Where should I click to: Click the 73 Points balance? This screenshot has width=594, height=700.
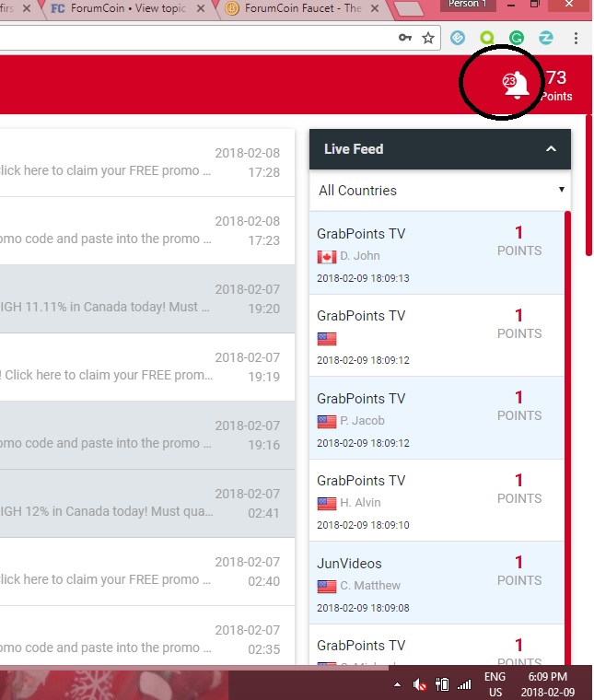[556, 86]
